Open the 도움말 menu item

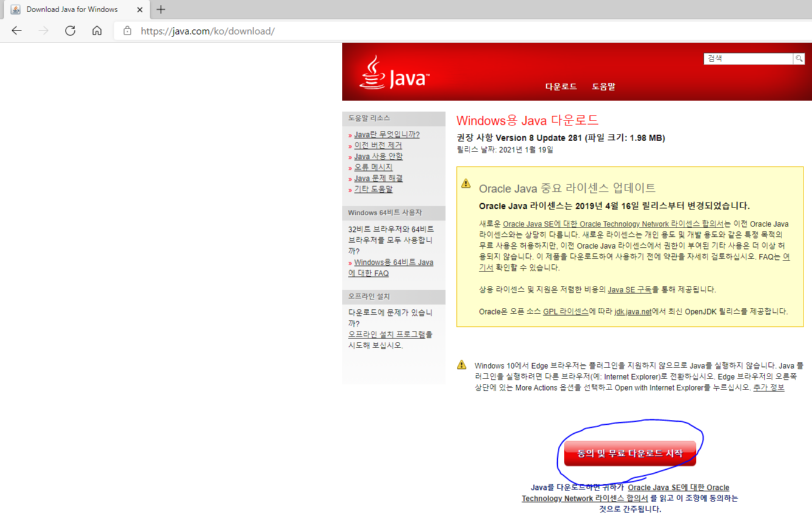[603, 86]
